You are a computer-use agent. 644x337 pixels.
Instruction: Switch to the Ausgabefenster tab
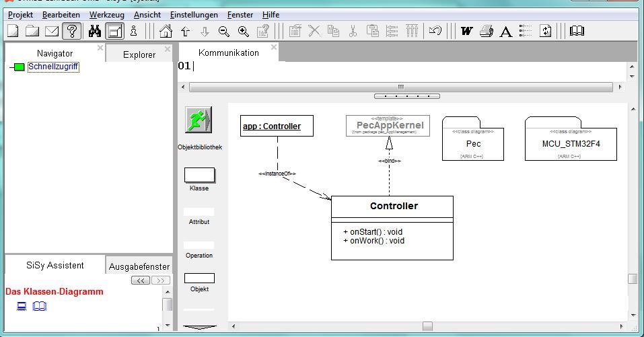point(139,266)
